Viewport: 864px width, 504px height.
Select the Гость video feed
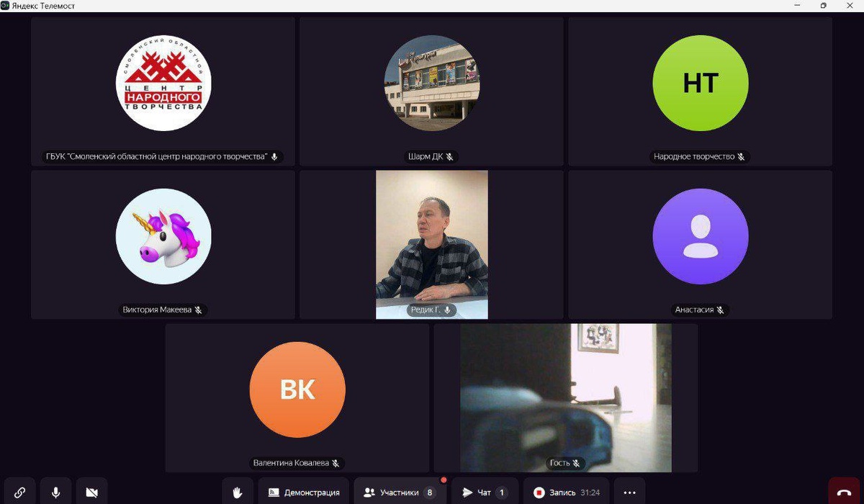click(566, 397)
